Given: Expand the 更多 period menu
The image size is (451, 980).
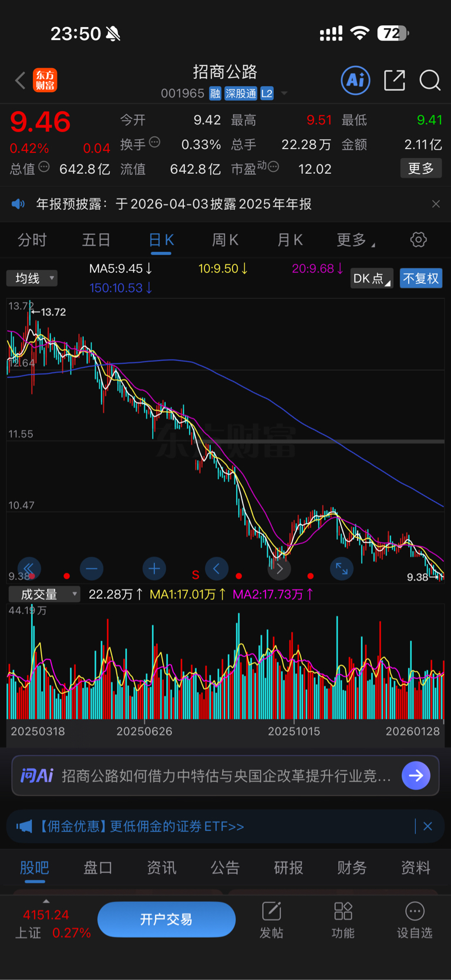Looking at the screenshot, I should [355, 240].
